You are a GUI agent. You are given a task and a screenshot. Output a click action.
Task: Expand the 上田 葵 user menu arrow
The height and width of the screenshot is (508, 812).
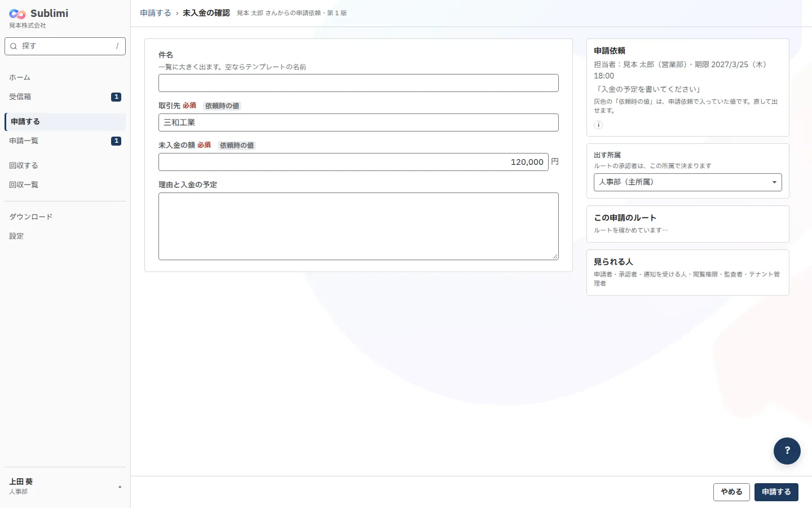[120, 487]
